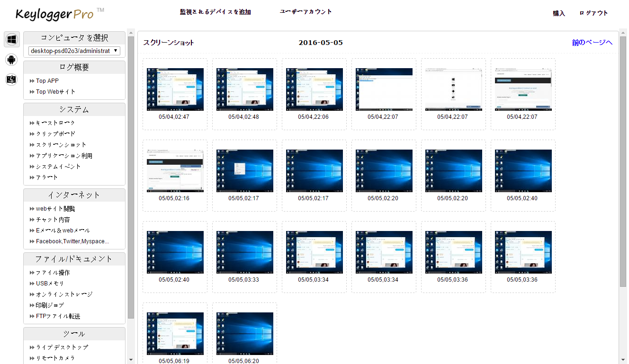Viewport: 629px width, 364px height.
Task: Open screenshot thumbnail 05/04,02:48
Action: click(245, 89)
